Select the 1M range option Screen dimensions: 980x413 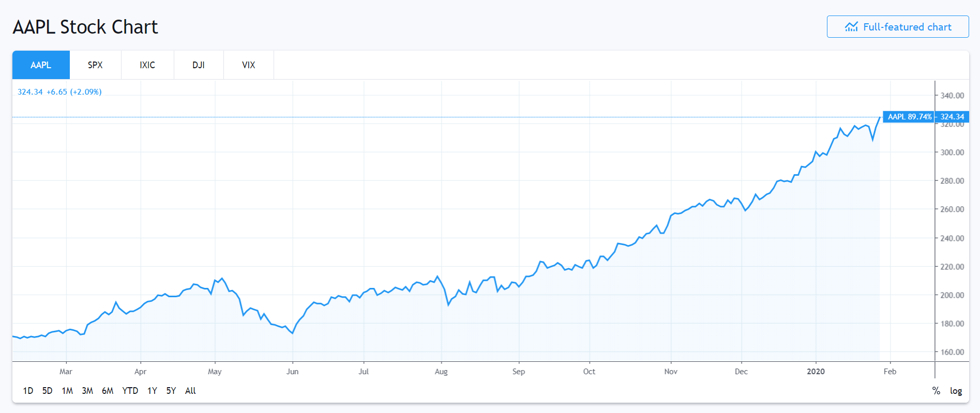coord(67,391)
